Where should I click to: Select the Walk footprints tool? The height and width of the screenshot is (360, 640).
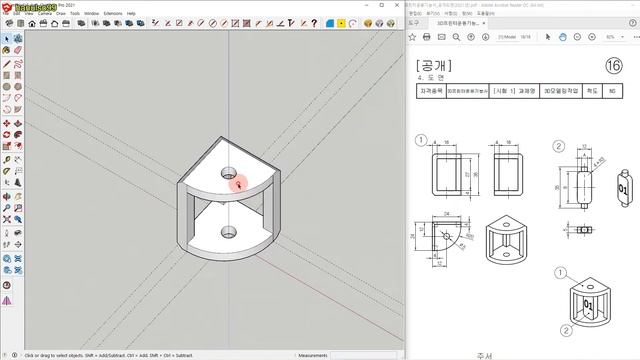[x=7, y=244]
